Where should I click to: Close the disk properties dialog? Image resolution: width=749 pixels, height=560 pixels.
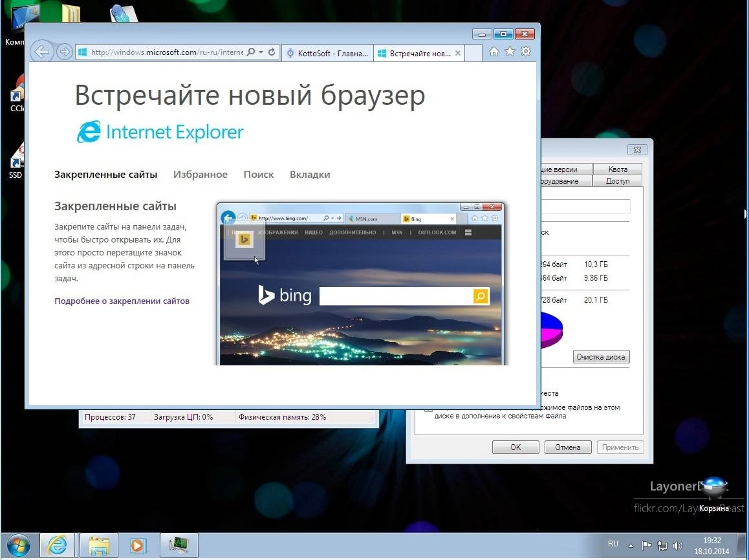pos(636,149)
